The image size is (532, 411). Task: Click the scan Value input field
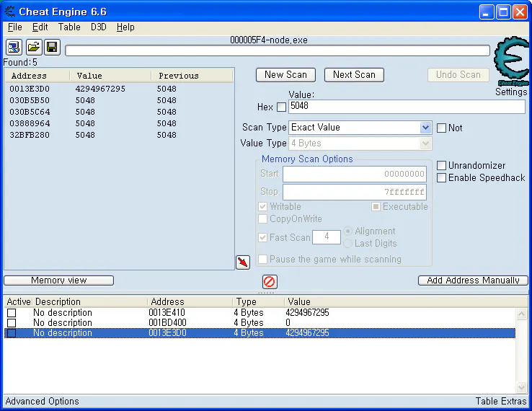click(407, 107)
